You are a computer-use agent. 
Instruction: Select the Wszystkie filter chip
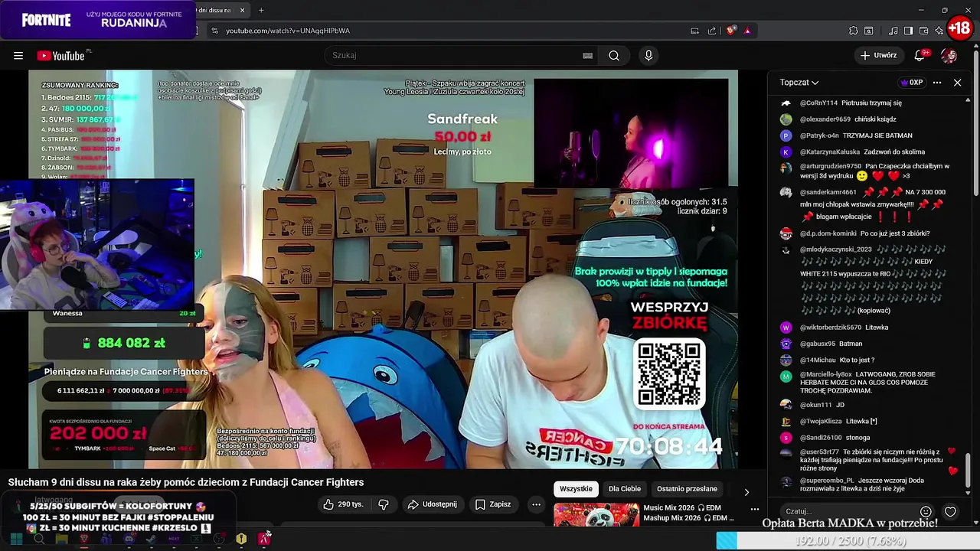[x=576, y=489]
